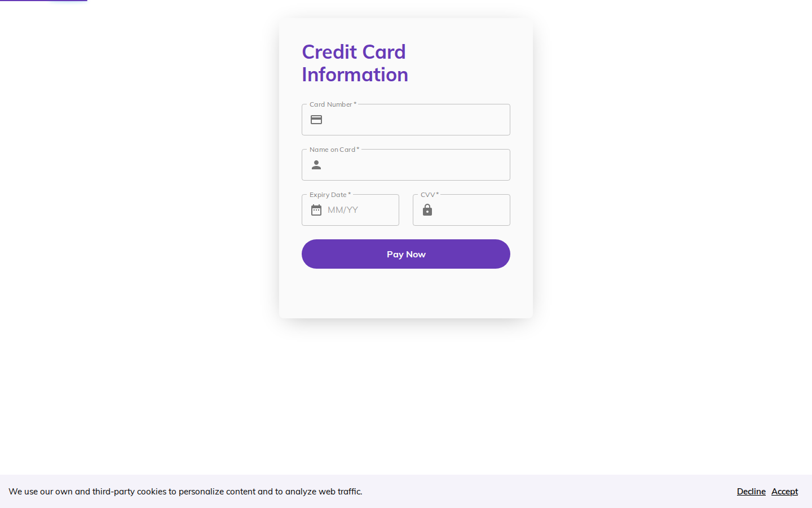The height and width of the screenshot is (508, 812).
Task: Click the padlock icon in CVV field
Action: [427, 210]
